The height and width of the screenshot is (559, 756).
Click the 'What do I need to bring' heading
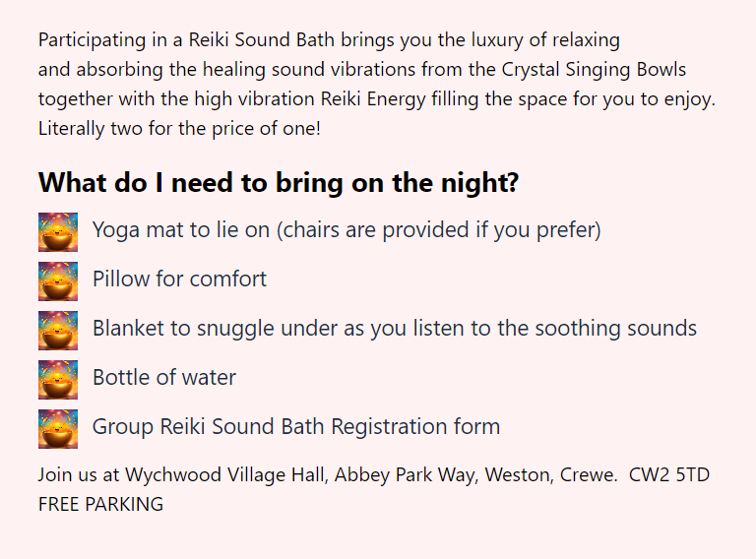point(279,183)
